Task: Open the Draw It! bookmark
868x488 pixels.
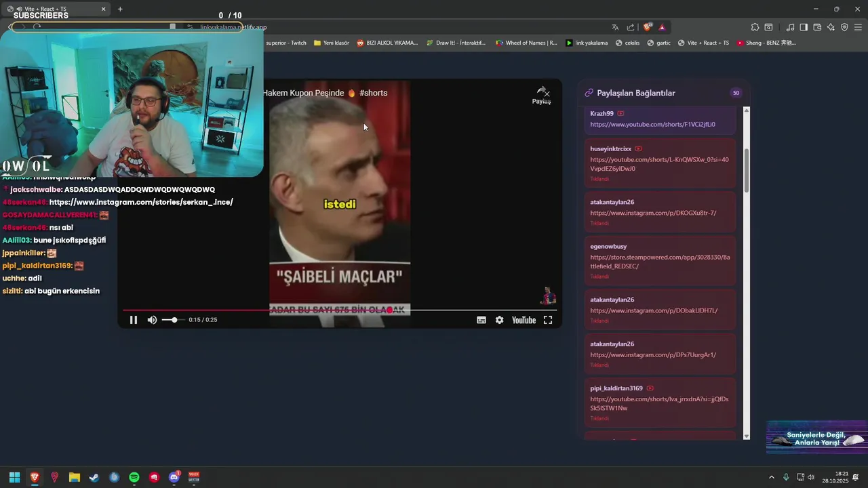Action: pos(456,43)
